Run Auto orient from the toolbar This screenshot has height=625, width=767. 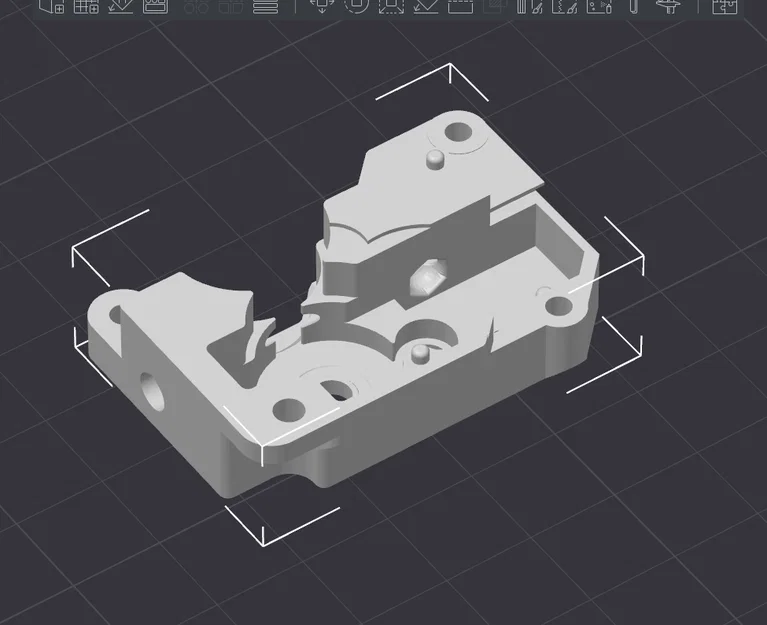click(121, 6)
